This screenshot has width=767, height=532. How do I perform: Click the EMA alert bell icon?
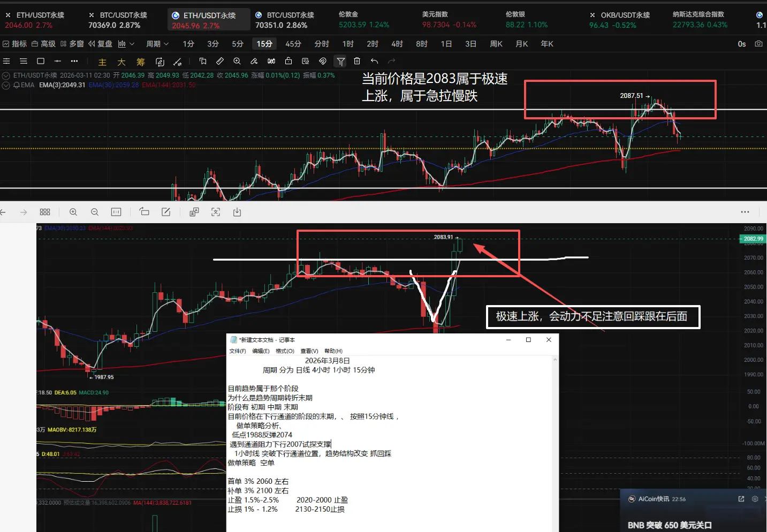coord(16,85)
